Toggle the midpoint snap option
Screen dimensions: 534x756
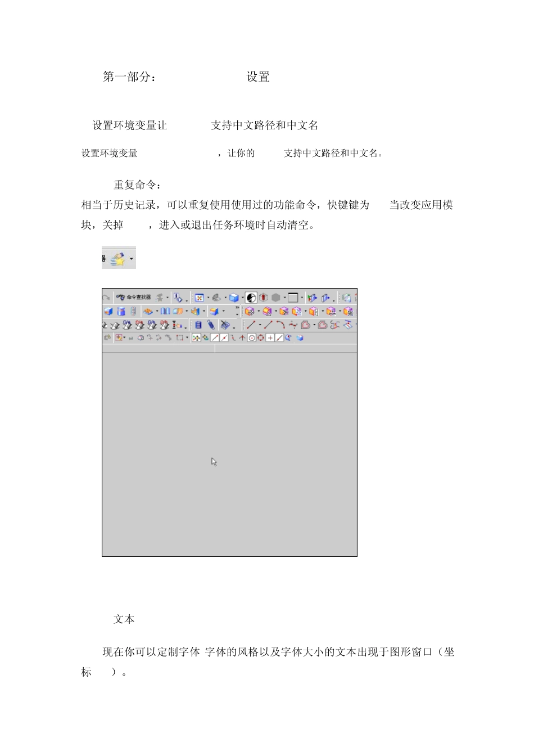[224, 337]
